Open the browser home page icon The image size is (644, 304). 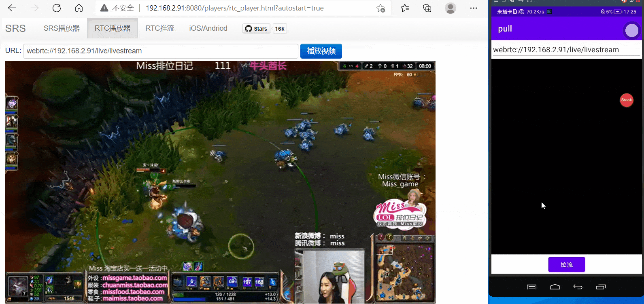tap(79, 8)
